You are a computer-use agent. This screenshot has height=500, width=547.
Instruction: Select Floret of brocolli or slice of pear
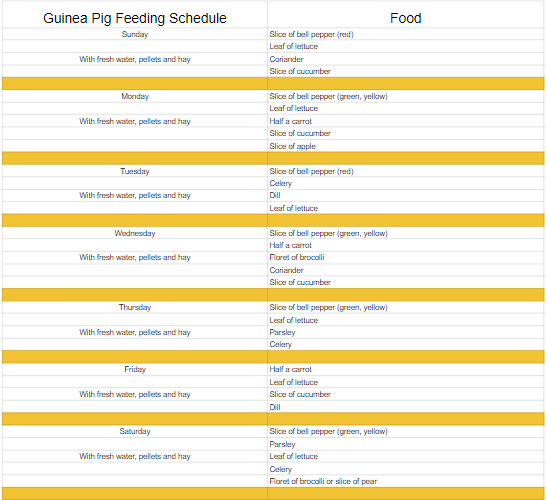[x=406, y=481]
